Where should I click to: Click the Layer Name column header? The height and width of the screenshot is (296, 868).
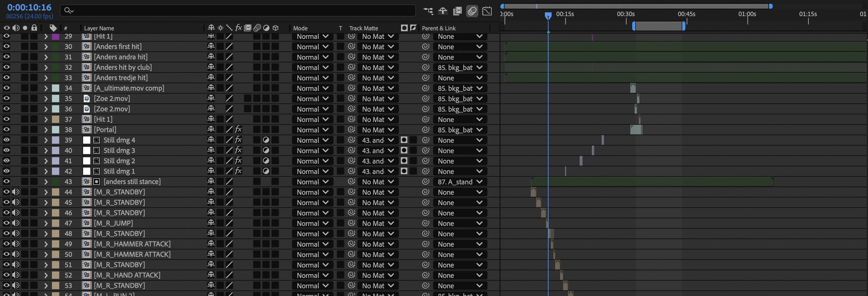tap(99, 28)
